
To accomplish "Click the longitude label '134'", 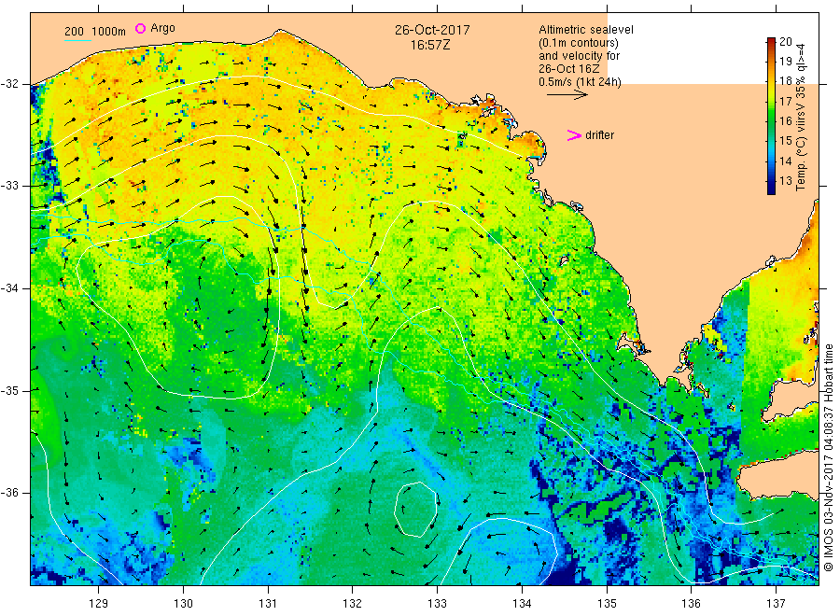I will click(x=522, y=604).
